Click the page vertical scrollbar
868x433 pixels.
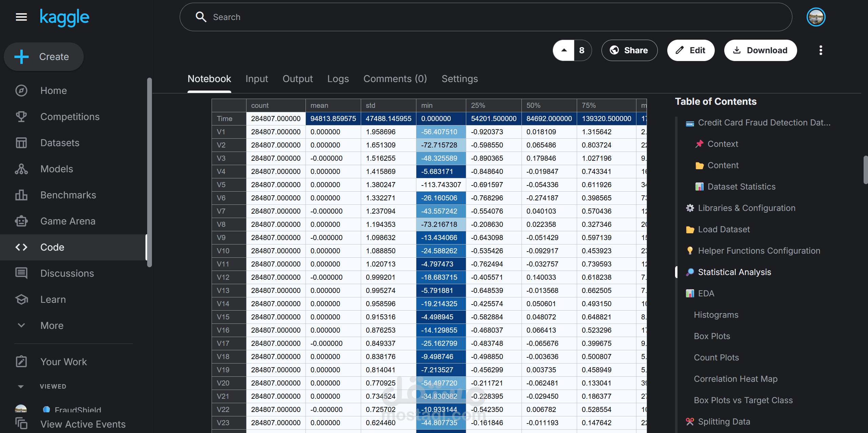(865, 170)
